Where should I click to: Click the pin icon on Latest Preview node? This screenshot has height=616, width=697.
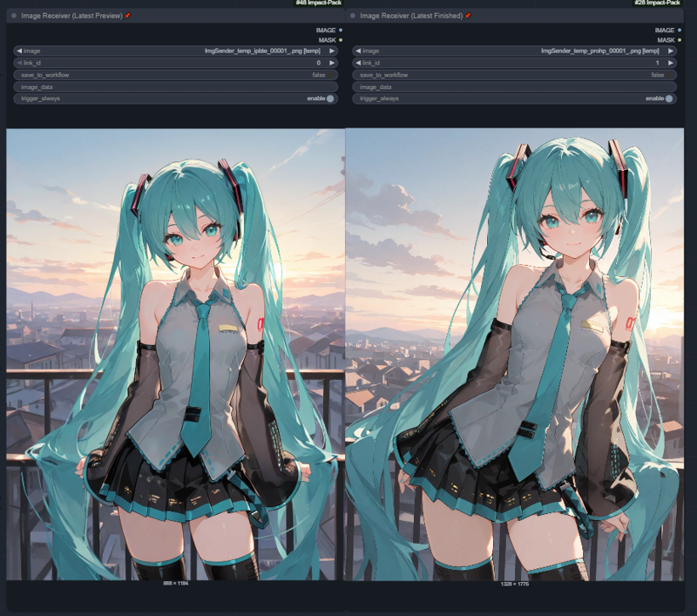pos(127,16)
